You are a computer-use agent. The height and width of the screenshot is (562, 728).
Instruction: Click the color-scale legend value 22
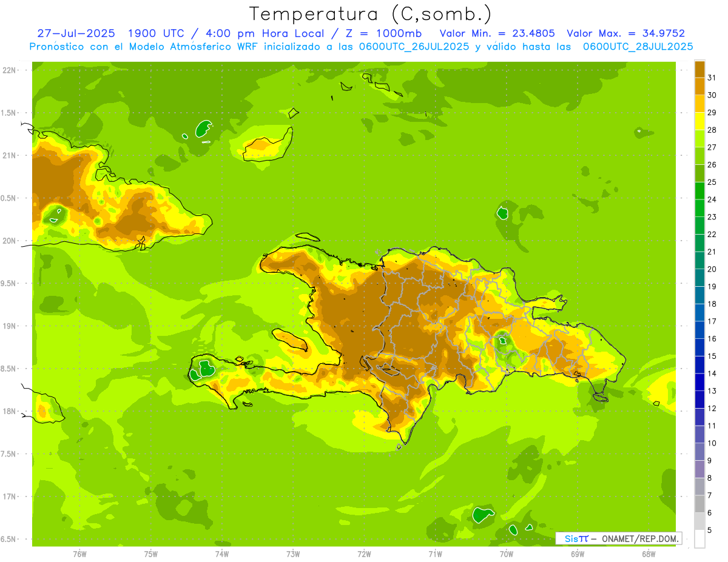(712, 234)
